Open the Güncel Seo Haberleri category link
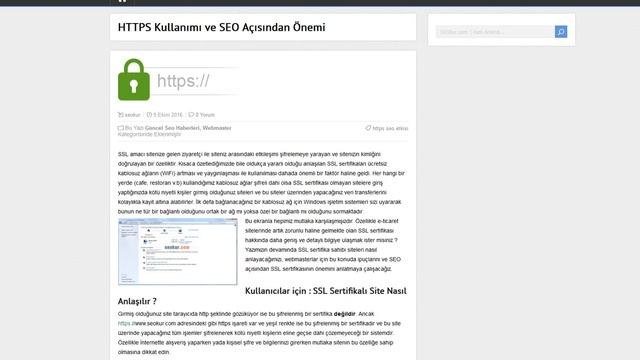 (x=172, y=128)
